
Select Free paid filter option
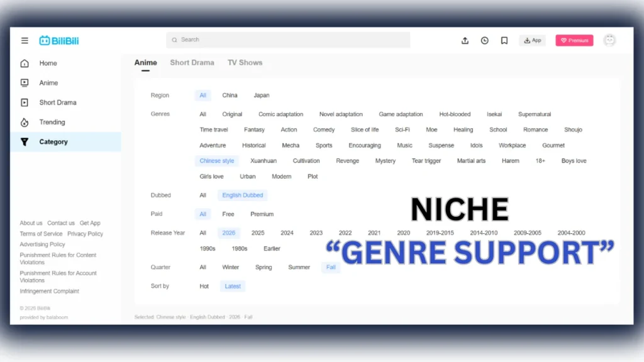228,214
